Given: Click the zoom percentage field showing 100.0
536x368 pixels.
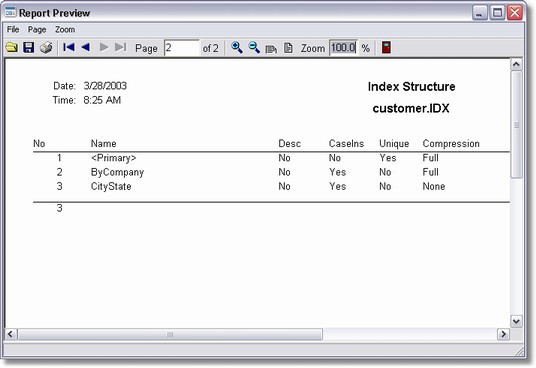Looking at the screenshot, I should click(343, 47).
